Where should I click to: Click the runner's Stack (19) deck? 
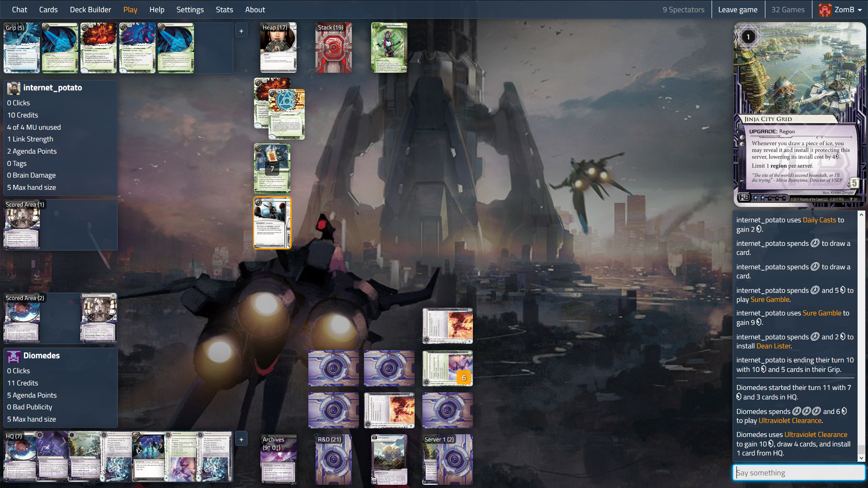point(334,47)
